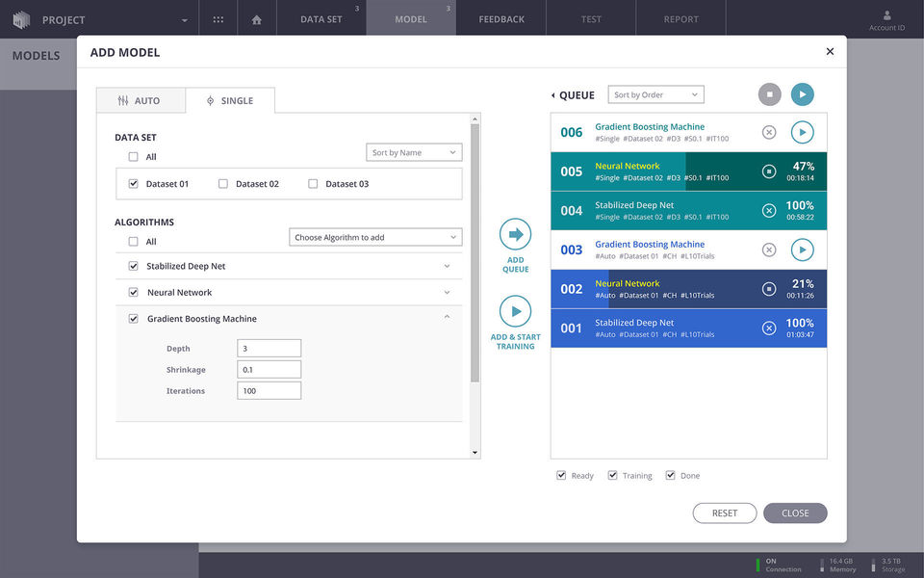Click the Iterations input field
This screenshot has width=924, height=578.
pyautogui.click(x=269, y=390)
